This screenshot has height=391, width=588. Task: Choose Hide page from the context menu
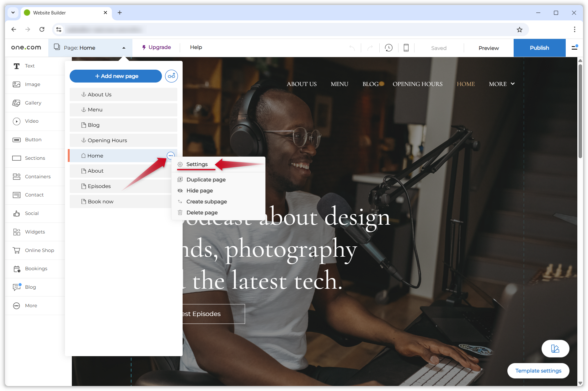199,190
